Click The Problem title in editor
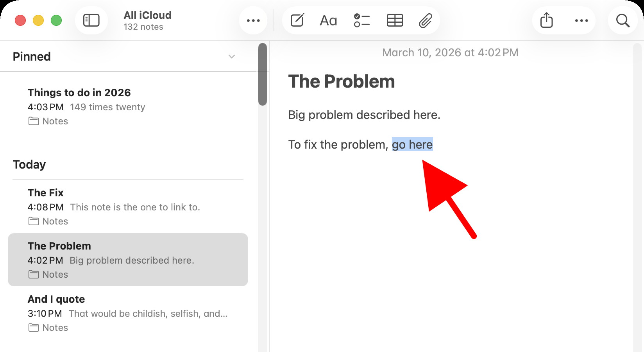This screenshot has width=644, height=352. [x=342, y=82]
